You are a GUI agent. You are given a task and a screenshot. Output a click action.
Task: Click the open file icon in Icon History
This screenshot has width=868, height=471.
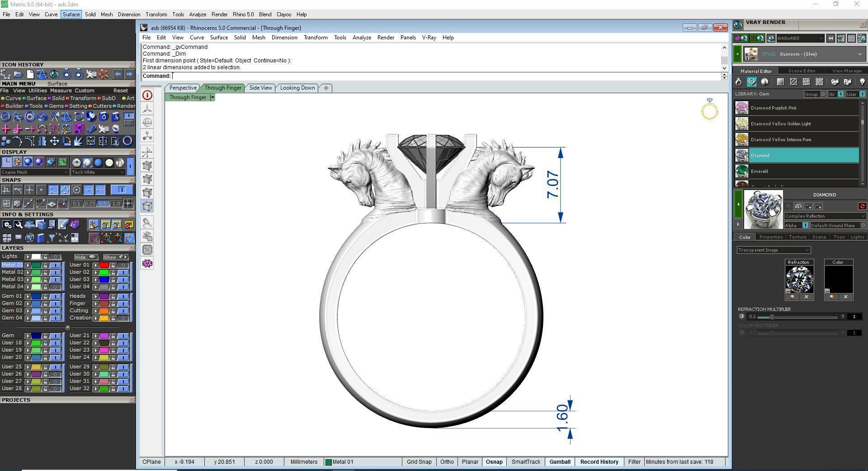pyautogui.click(x=18, y=74)
